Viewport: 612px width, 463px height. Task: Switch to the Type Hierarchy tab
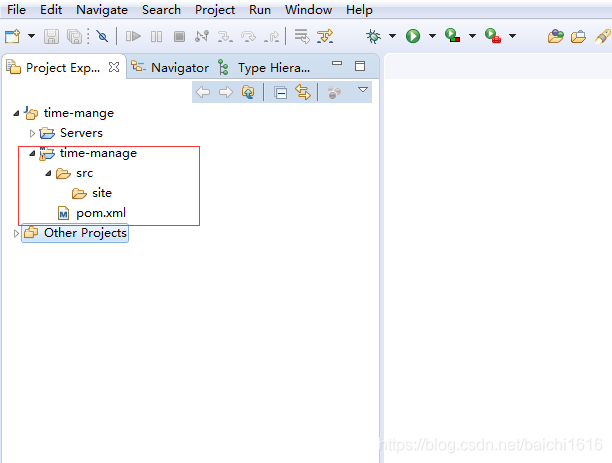[264, 68]
